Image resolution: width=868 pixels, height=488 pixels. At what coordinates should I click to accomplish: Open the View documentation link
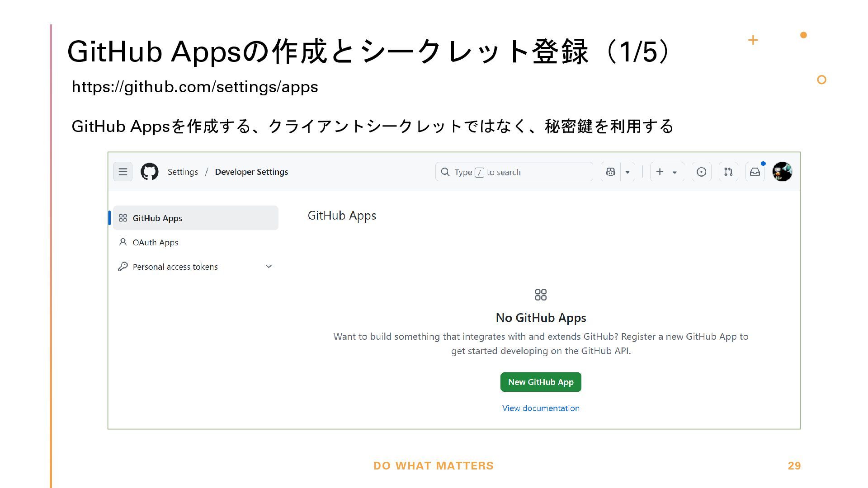[541, 408]
